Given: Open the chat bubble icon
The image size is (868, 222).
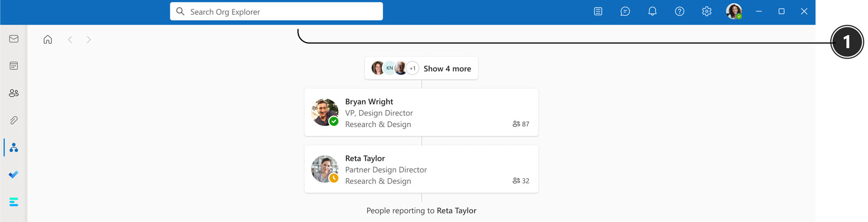Looking at the screenshot, I should (x=625, y=11).
